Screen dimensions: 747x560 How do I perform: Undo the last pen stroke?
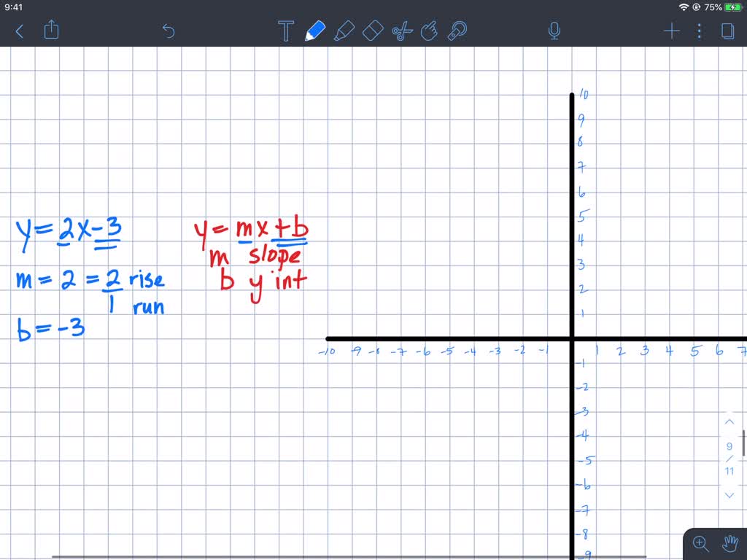point(168,31)
